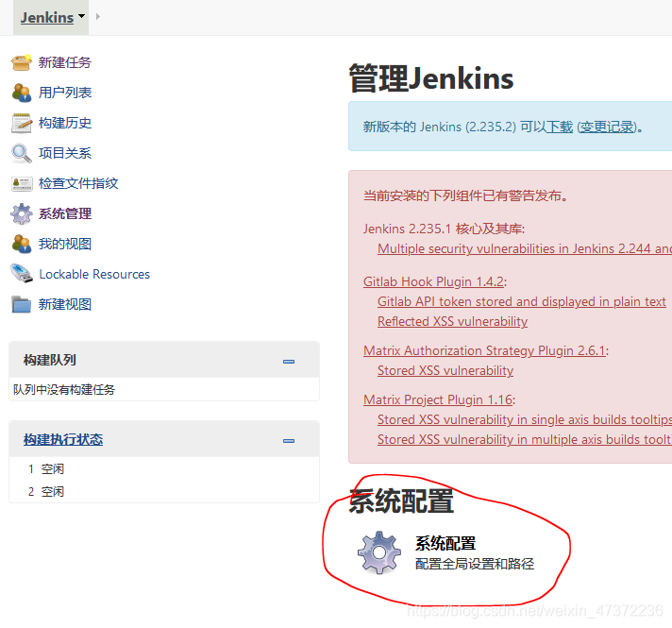Open Gitlab Hook Plugin 1.4.2 link
Image resolution: width=672 pixels, height=628 pixels.
(433, 281)
